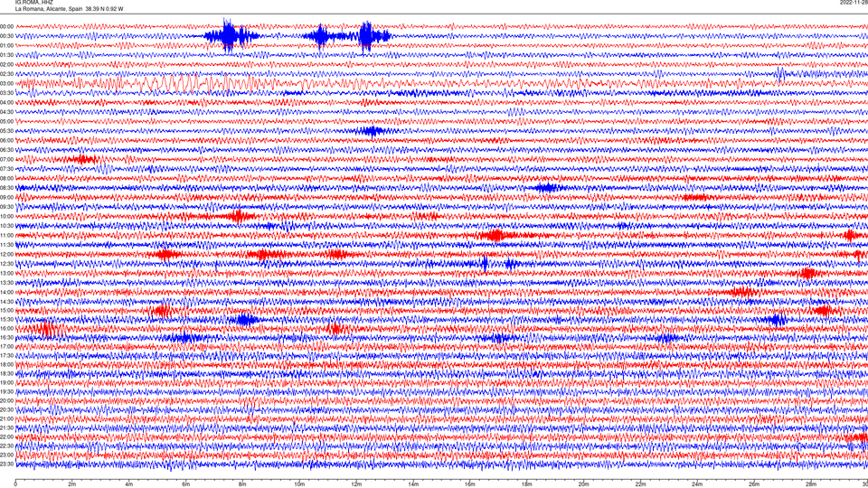
Task: Click the 05:00 trace label
Action: (x=6, y=121)
